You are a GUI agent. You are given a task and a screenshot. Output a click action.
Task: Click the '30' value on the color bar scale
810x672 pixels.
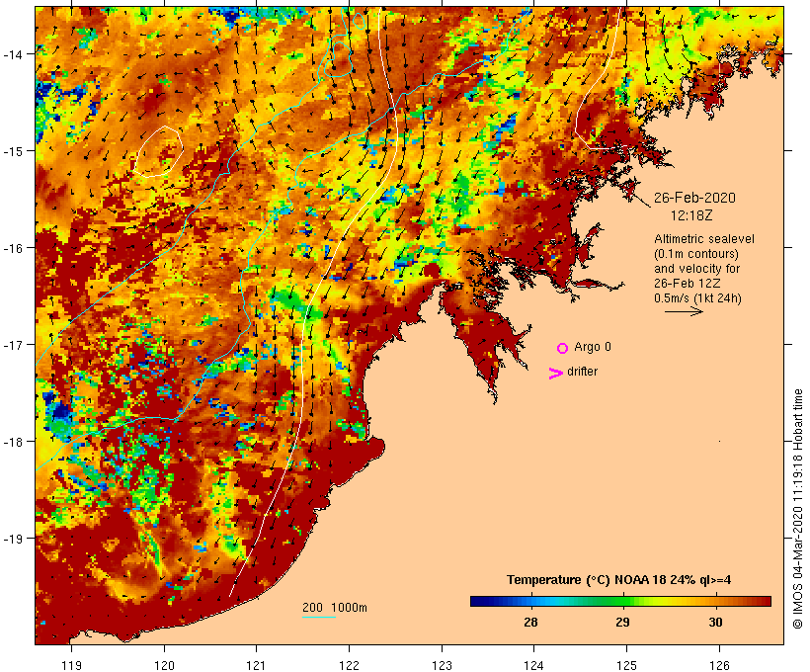(715, 622)
